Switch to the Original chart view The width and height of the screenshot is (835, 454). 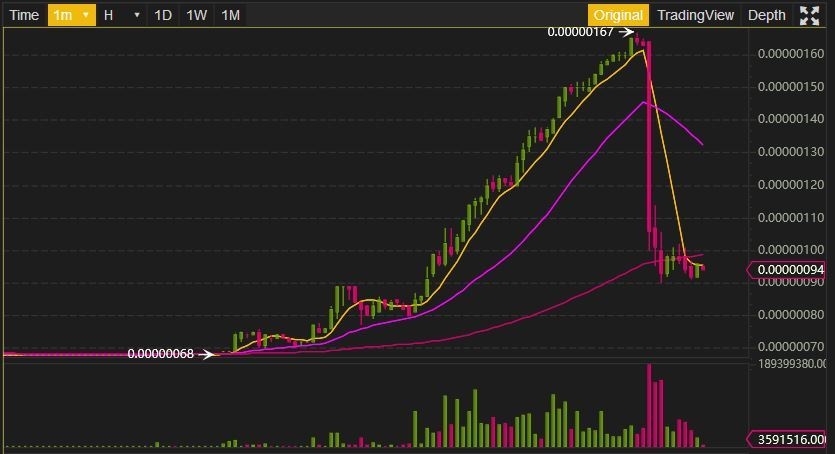click(618, 15)
